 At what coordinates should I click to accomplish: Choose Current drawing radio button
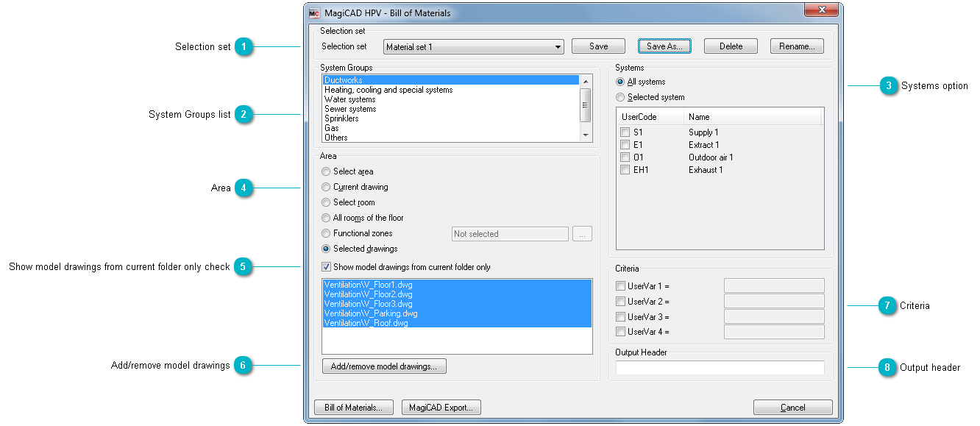tap(326, 187)
